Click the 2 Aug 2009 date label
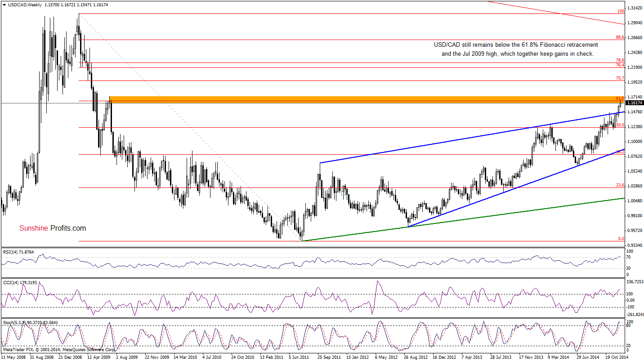644x361 pixels. 127,357
